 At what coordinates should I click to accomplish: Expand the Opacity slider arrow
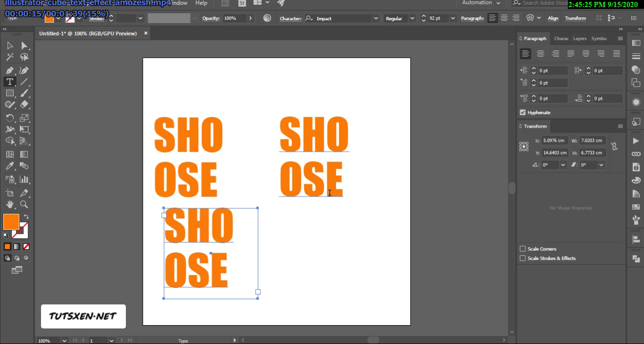[x=250, y=18]
